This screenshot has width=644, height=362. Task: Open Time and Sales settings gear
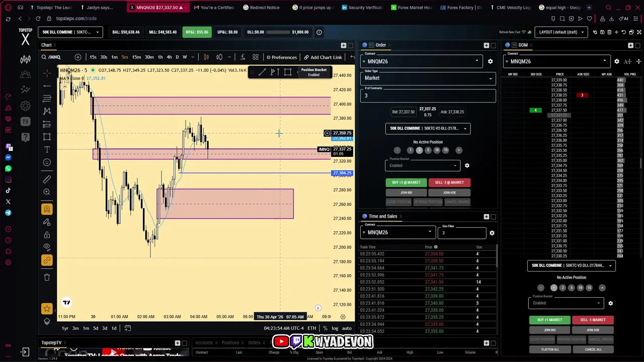[492, 233]
